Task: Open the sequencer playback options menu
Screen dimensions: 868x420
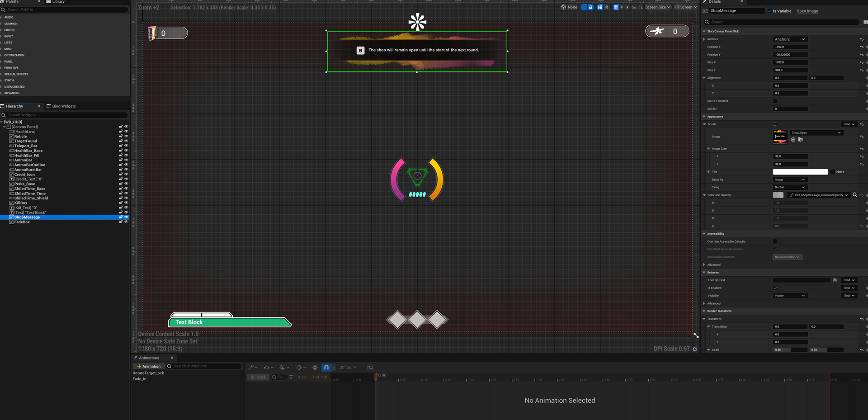Action: point(284,368)
